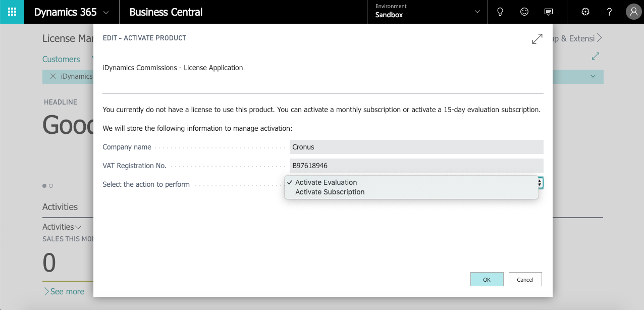The height and width of the screenshot is (310, 644).
Task: Select the first headline page dot
Action: pyautogui.click(x=44, y=186)
